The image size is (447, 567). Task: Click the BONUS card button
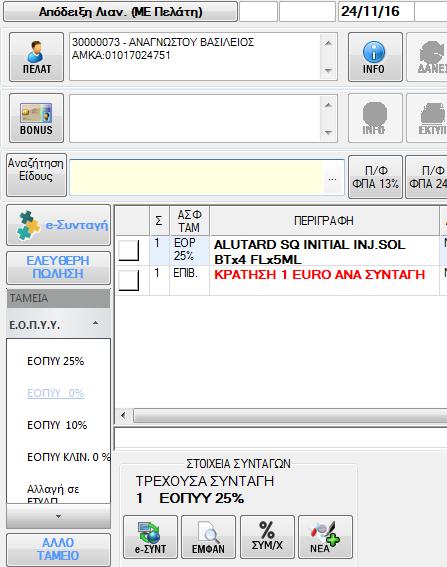click(x=36, y=118)
